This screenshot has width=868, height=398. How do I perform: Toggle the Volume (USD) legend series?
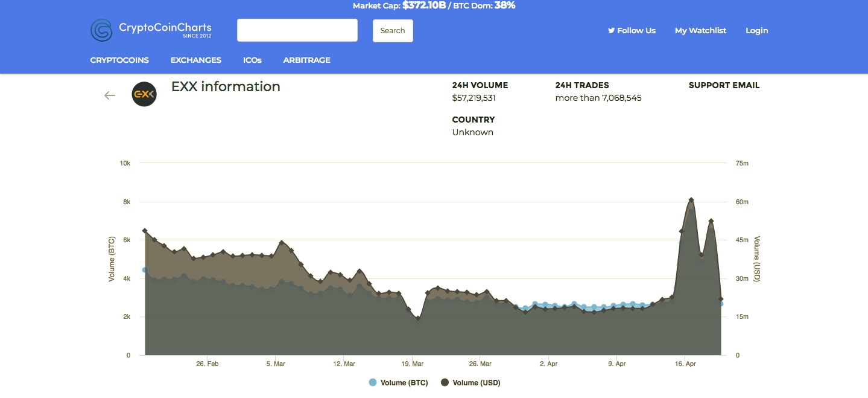[x=470, y=382]
